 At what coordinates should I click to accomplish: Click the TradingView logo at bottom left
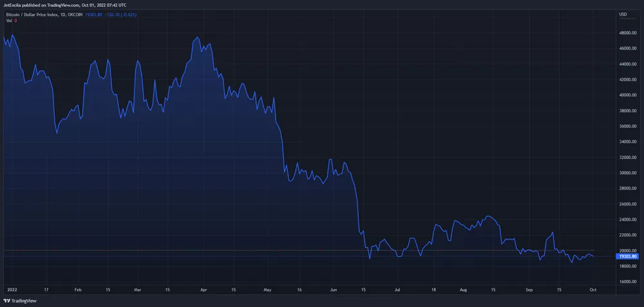pyautogui.click(x=19, y=301)
